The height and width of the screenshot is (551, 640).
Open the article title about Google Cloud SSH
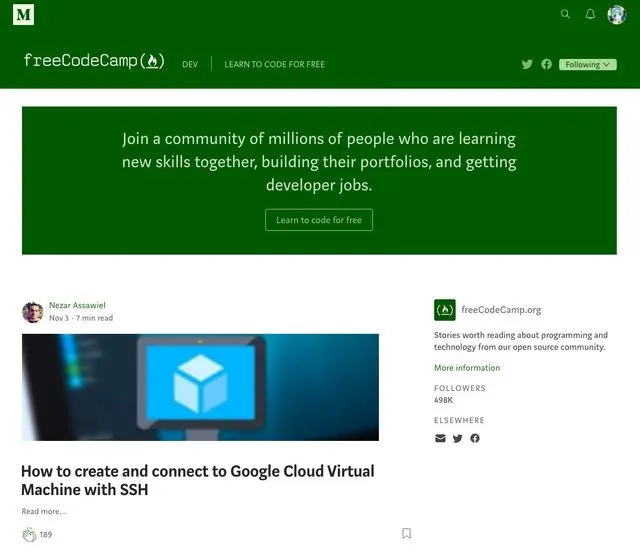[x=198, y=480]
